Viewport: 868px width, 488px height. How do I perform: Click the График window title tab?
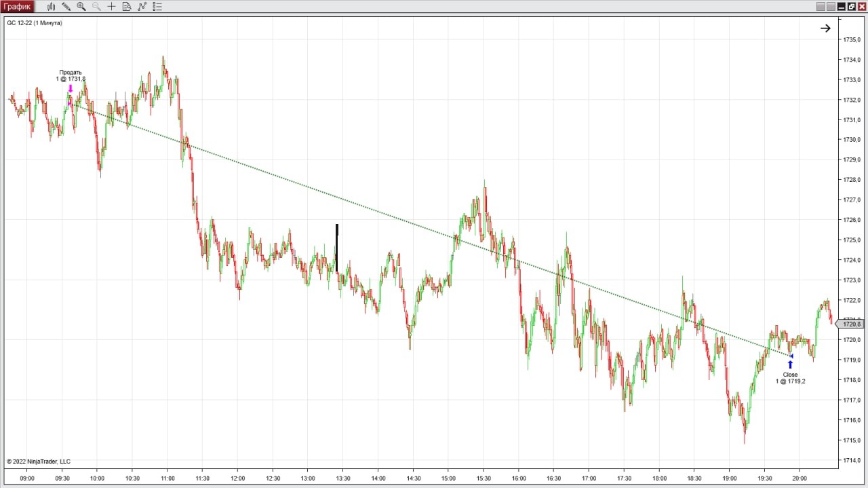point(18,7)
